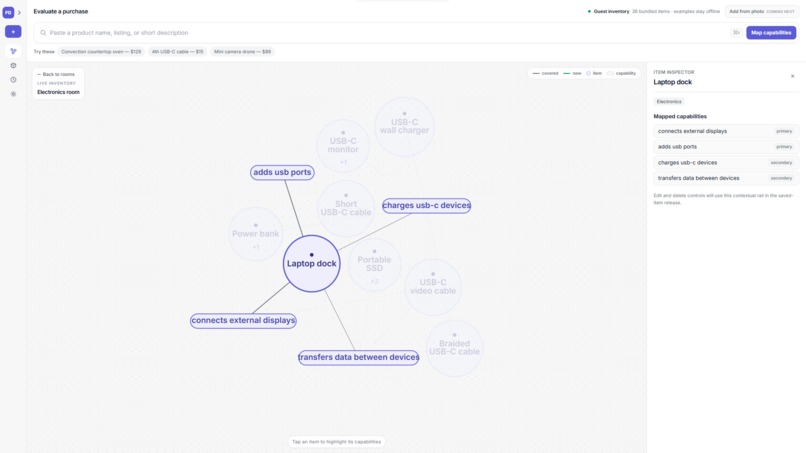Viewport: 806px width, 453px height.
Task: Select the transfers data between devices capability node
Action: [359, 357]
